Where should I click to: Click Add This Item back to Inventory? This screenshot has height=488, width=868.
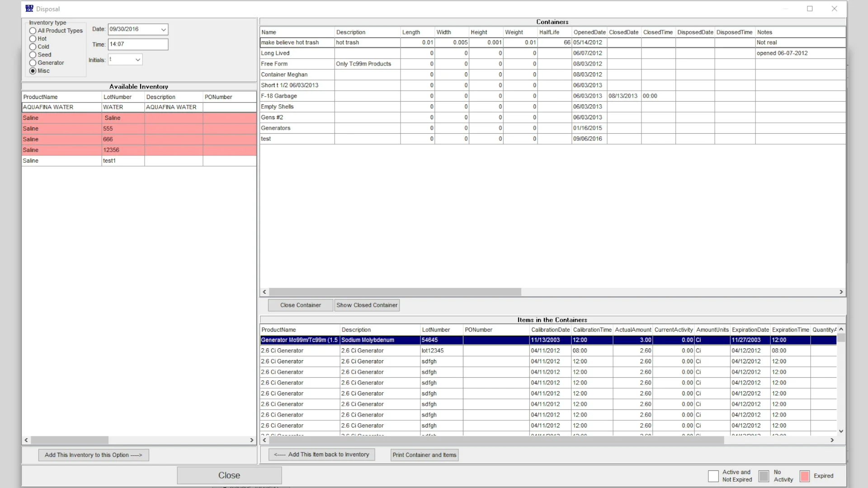click(321, 455)
